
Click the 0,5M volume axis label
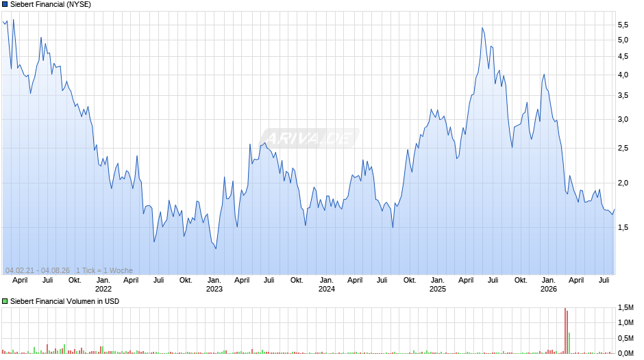pyautogui.click(x=626, y=338)
